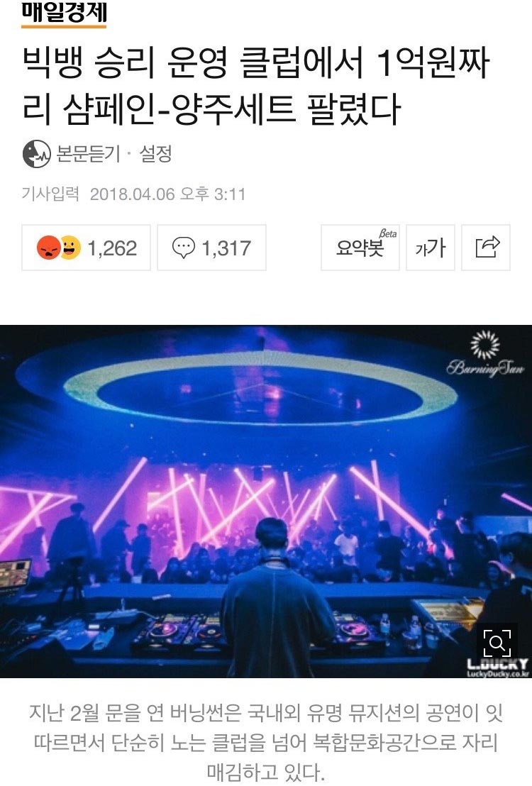Tap the 본문듣기 audio speaker icon

coord(37,154)
